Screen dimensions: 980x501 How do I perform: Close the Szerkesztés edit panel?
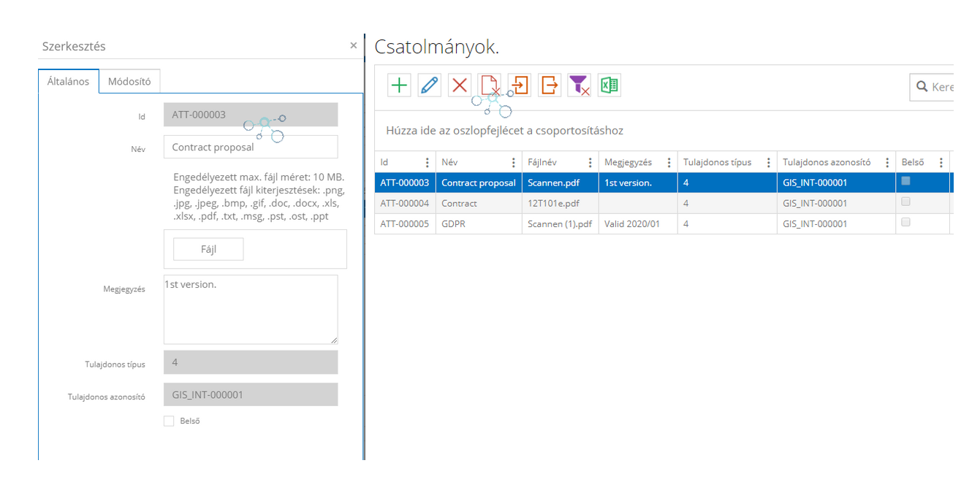tap(354, 45)
